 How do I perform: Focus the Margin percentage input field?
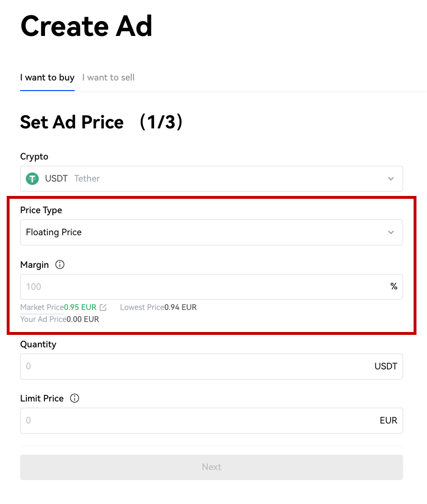click(212, 286)
